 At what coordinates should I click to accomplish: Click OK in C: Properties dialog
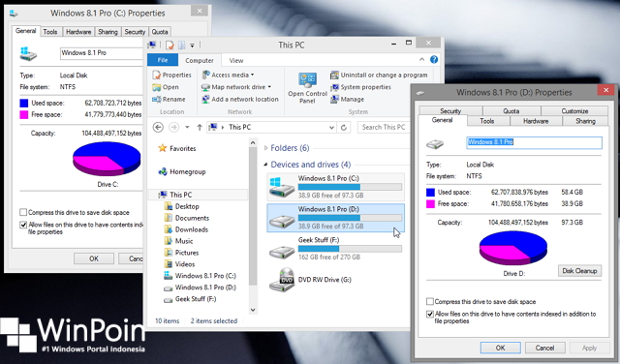94,258
